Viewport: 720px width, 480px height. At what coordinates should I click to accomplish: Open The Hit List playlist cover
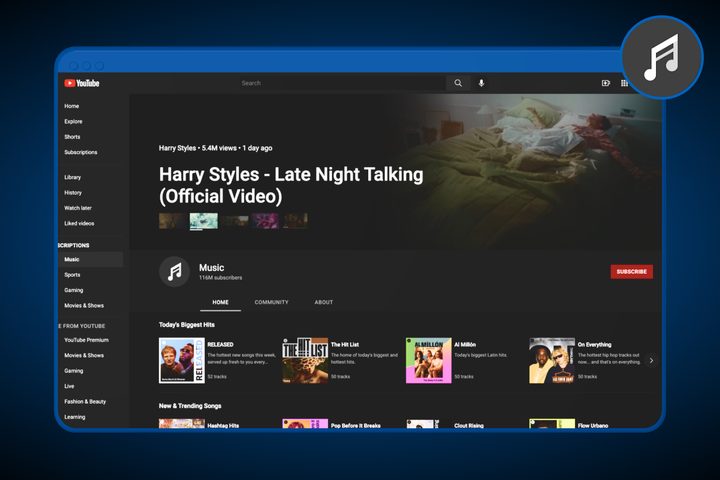[305, 361]
